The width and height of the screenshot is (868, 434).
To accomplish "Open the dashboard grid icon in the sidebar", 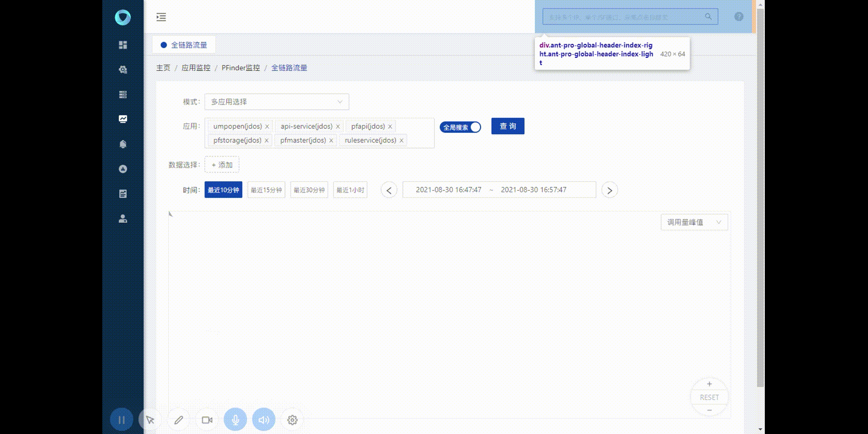I will [x=123, y=45].
